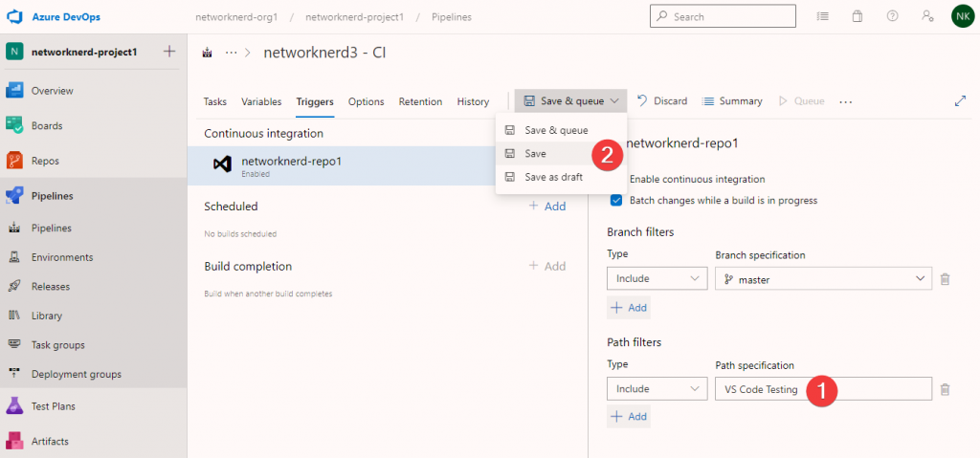Switch to the Variables tab
The image size is (980, 458).
261,101
